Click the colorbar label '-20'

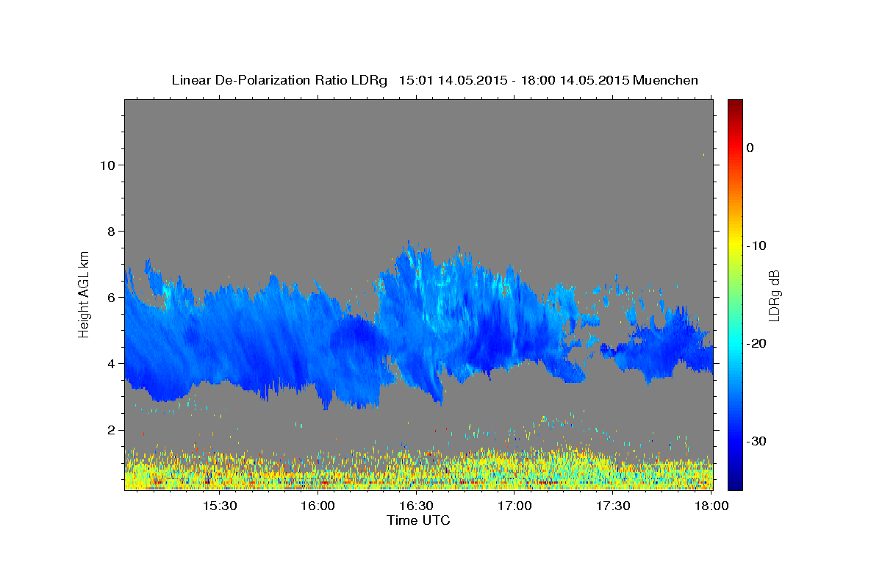[757, 343]
